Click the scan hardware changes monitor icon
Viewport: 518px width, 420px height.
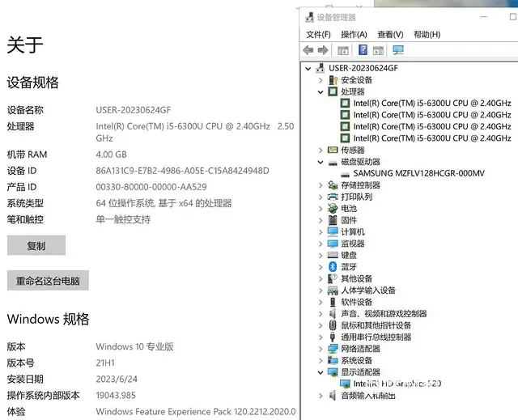click(398, 50)
